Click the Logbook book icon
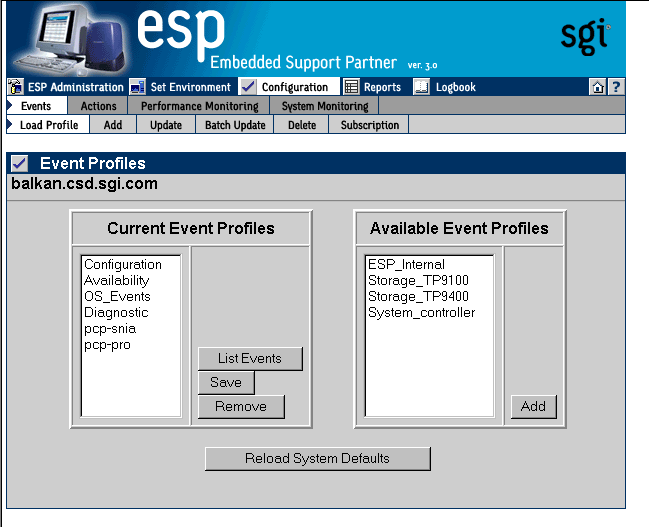Image resolution: width=649 pixels, height=527 pixels. pos(422,87)
